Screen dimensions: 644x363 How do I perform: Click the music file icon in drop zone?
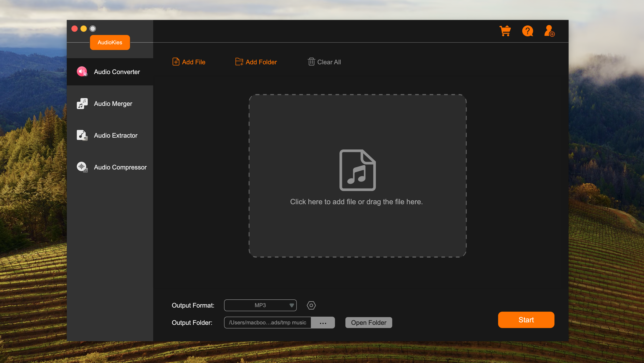(x=357, y=170)
